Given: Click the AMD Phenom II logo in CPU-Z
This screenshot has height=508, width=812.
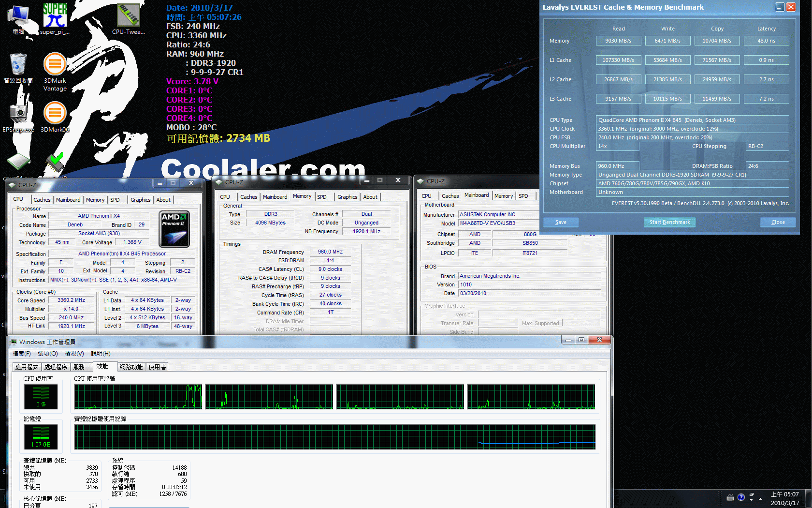Looking at the screenshot, I should pyautogui.click(x=174, y=229).
